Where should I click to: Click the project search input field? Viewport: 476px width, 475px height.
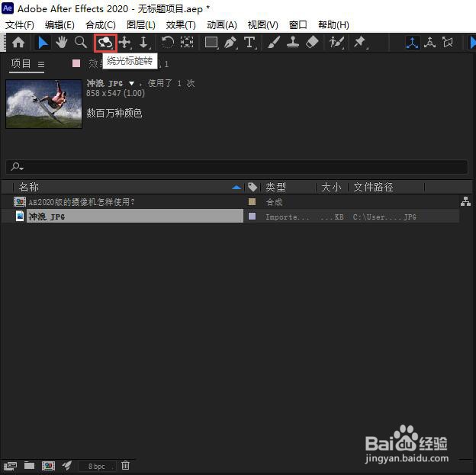point(236,167)
